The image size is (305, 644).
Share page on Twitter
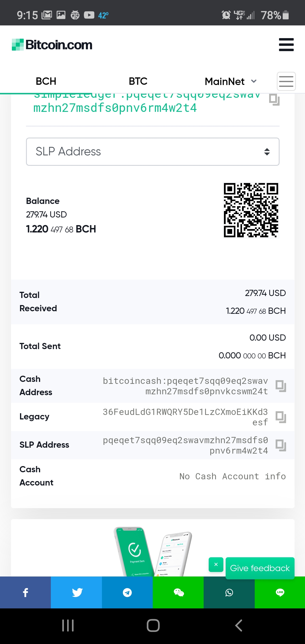[x=76, y=592]
